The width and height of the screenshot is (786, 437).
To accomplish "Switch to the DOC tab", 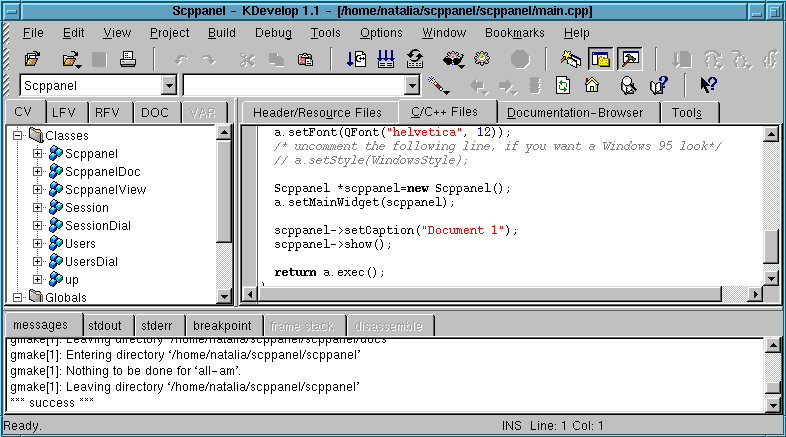I will [155, 112].
